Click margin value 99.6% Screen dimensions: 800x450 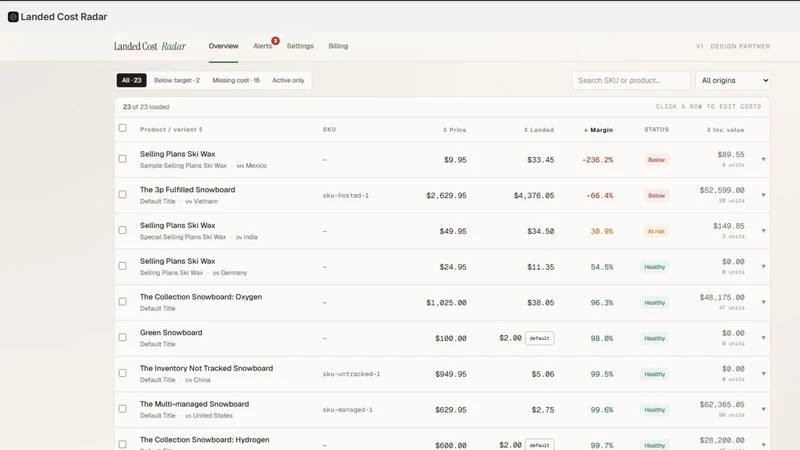click(602, 410)
